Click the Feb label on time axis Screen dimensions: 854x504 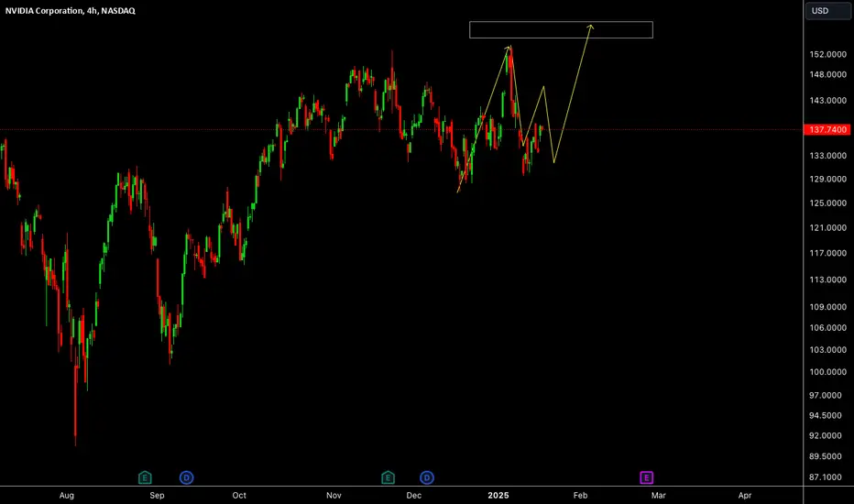click(581, 495)
